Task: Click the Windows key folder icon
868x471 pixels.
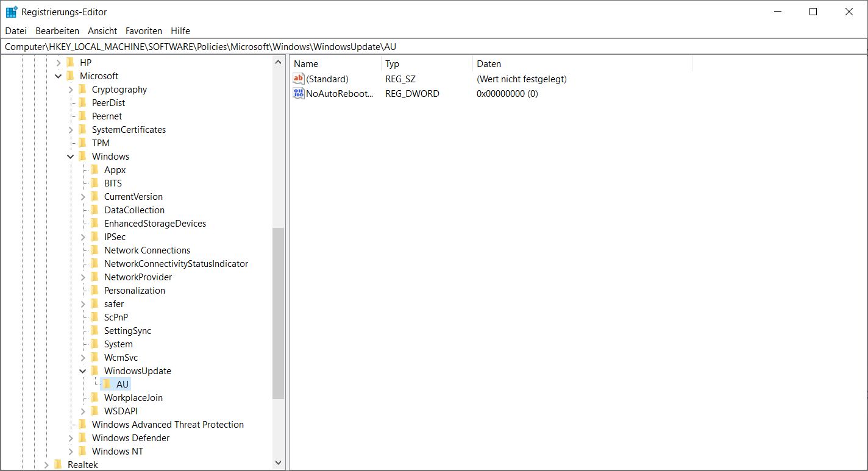Action: [x=82, y=156]
